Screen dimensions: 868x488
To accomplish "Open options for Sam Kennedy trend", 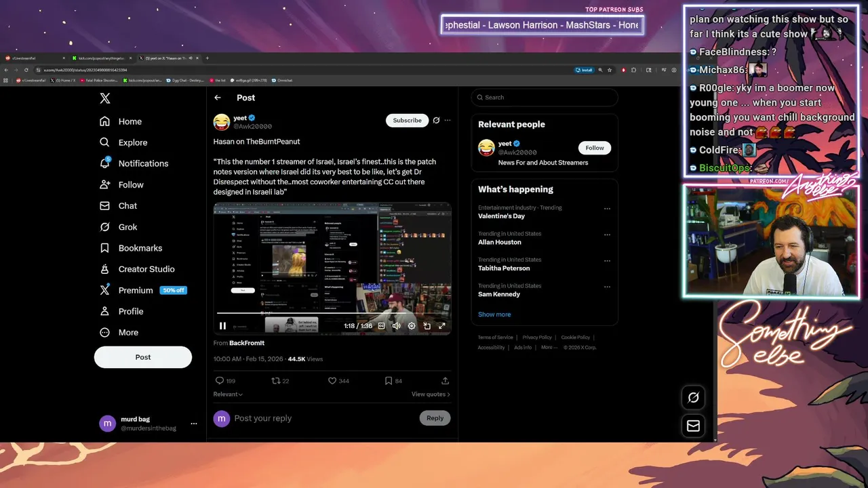I will [x=607, y=287].
